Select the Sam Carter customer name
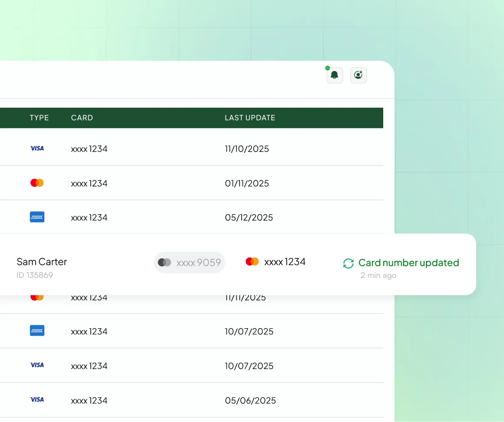 pos(42,262)
